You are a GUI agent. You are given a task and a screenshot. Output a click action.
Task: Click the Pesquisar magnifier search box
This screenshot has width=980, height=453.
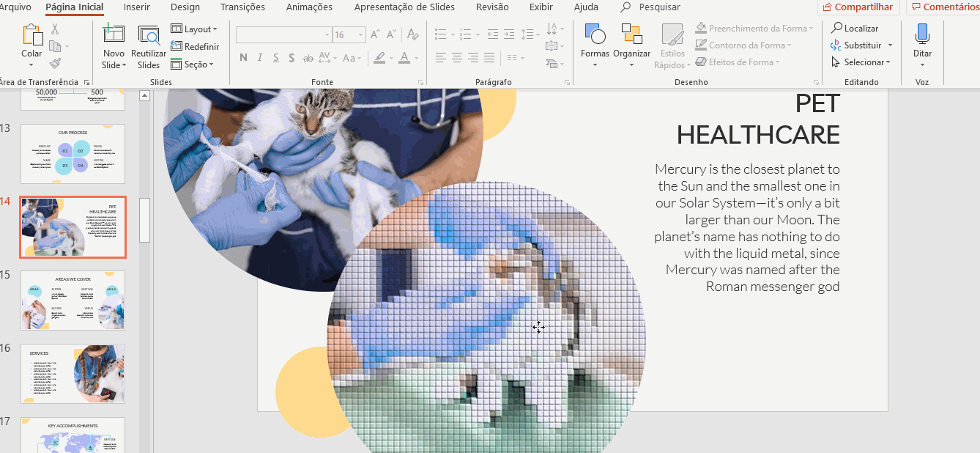click(650, 7)
